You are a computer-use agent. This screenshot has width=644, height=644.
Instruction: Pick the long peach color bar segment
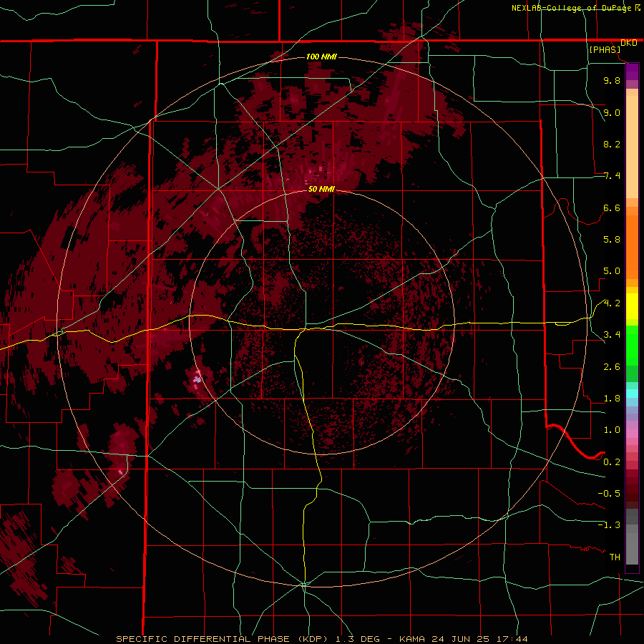[632, 147]
